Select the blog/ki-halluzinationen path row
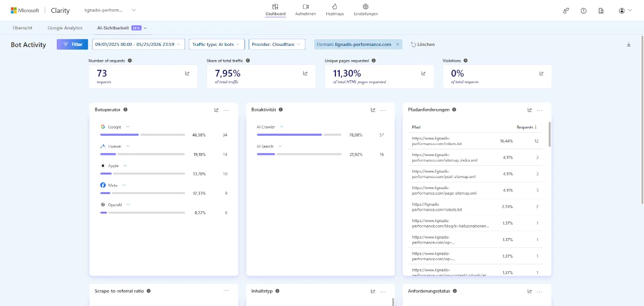Image resolution: width=644 pixels, height=306 pixels. (475, 223)
